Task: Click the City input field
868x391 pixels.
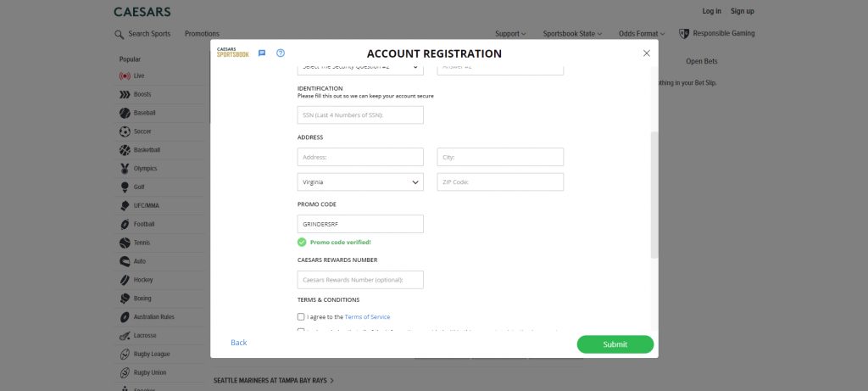Action: (x=500, y=157)
